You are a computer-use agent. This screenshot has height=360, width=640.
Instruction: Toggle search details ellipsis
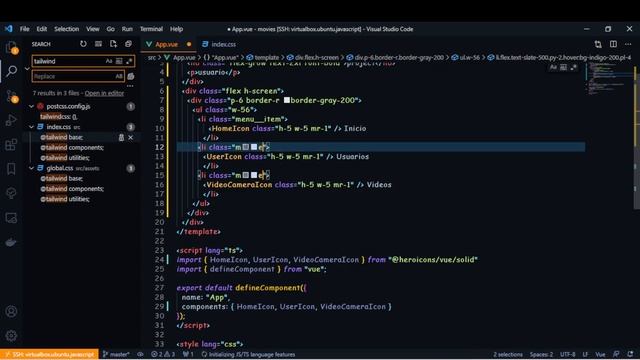(x=130, y=86)
